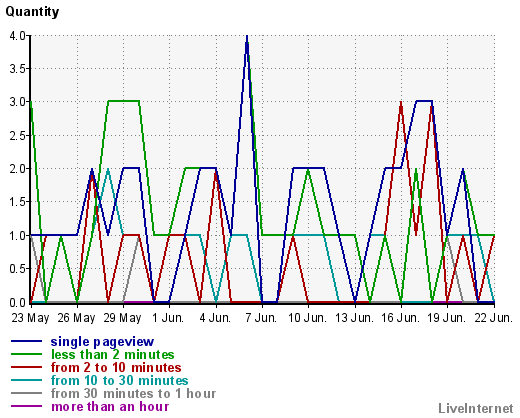Click the red peak at 3.0 on 16 Jun
The image size is (520, 418).
[x=401, y=103]
